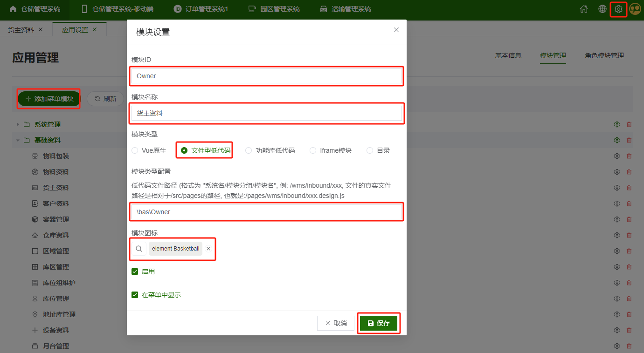The width and height of the screenshot is (644, 353).
Task: Select 区域管理 in module tree
Action: pos(56,251)
